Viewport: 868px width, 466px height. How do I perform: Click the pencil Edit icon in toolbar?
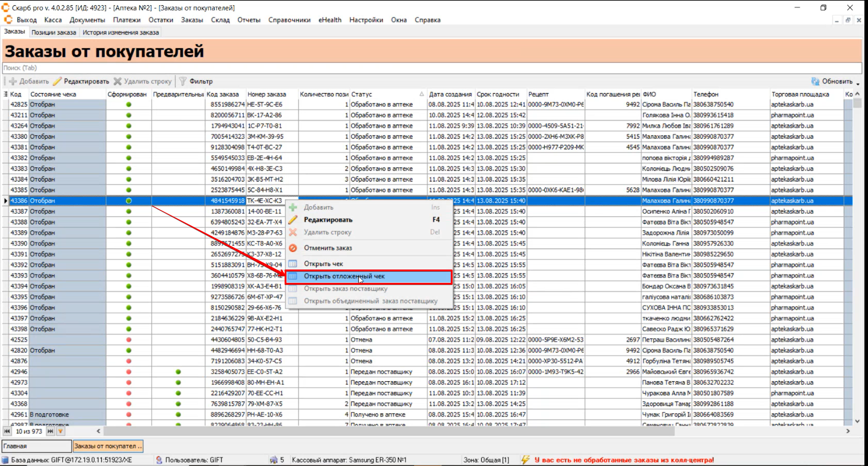(57, 81)
